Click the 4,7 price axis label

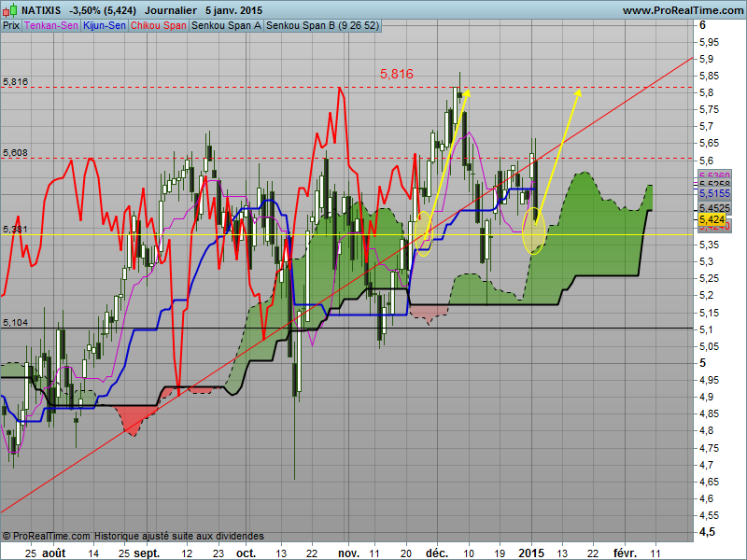click(706, 465)
